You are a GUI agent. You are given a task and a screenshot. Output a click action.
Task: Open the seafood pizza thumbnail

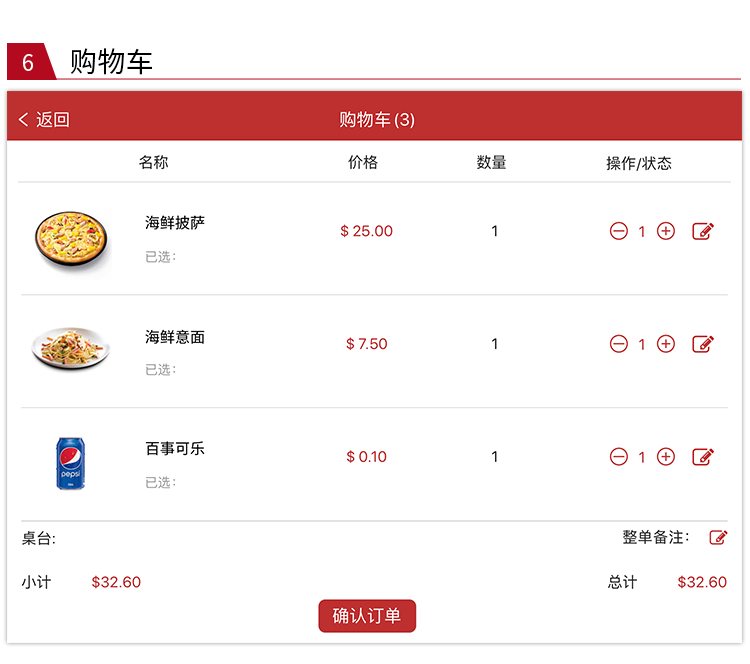click(x=71, y=239)
